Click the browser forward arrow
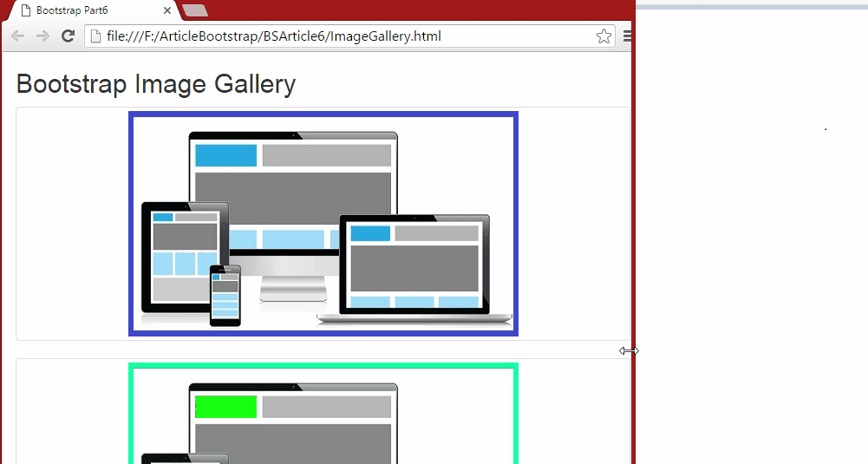 [x=42, y=36]
